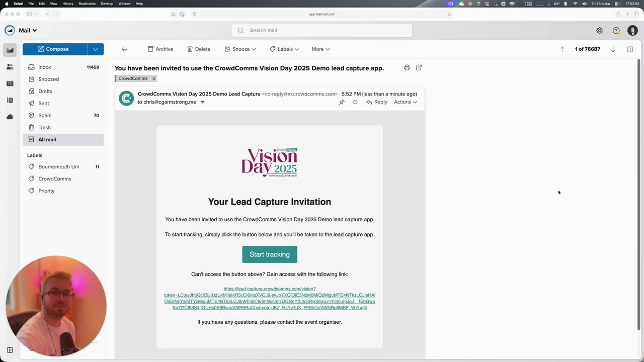Image resolution: width=644 pixels, height=362 pixels.
Task: Print this email
Action: tap(407, 67)
